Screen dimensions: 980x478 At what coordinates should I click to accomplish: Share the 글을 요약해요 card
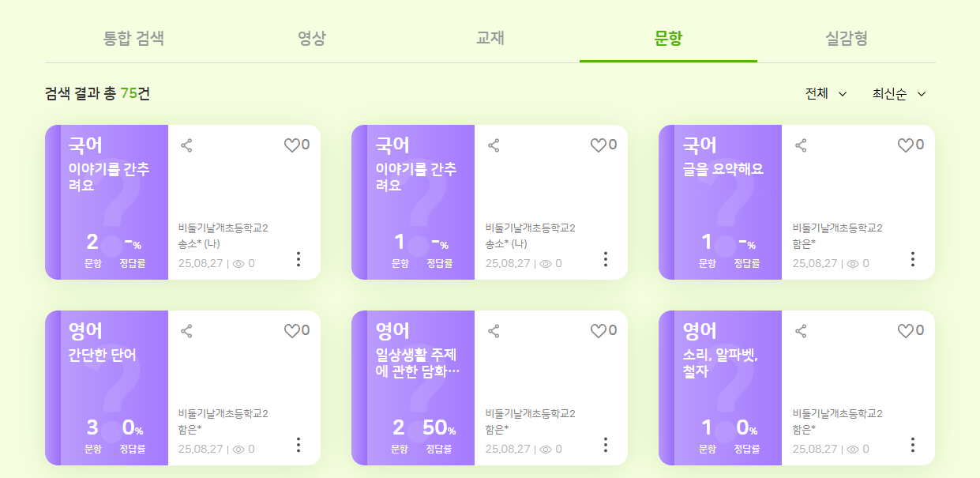(x=801, y=145)
